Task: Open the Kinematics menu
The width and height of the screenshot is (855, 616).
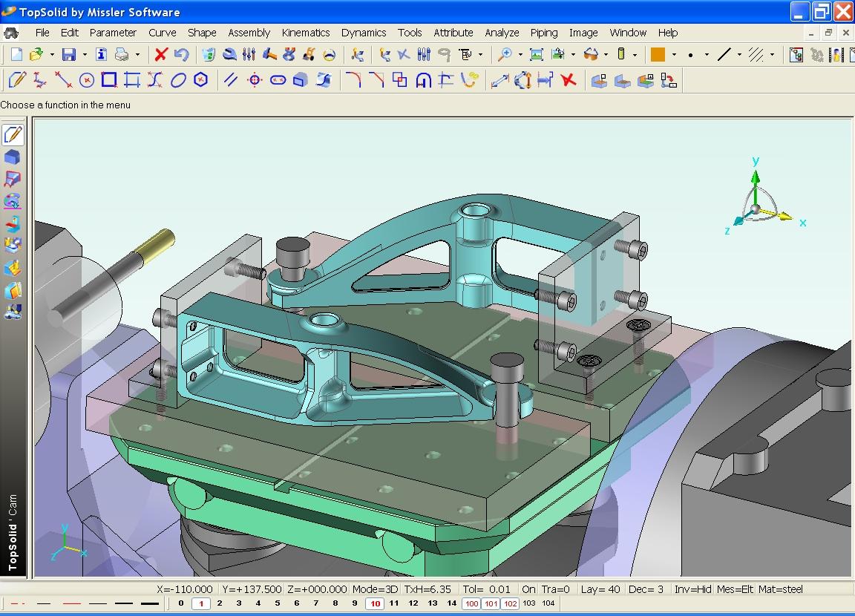Action: [306, 33]
